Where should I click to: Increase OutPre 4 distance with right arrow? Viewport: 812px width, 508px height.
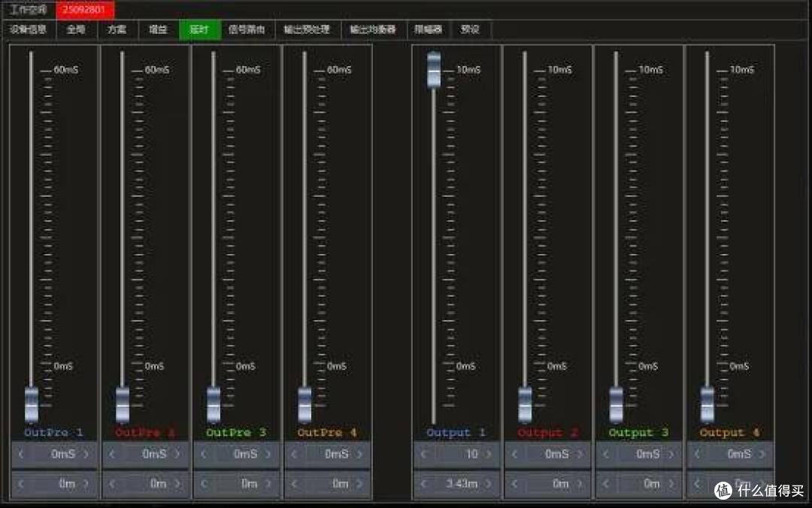(x=359, y=484)
